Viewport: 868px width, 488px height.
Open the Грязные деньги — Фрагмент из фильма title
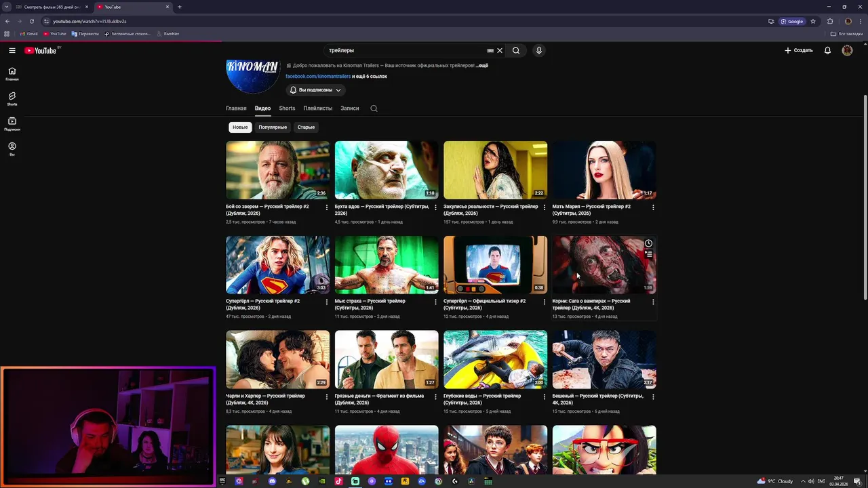(x=379, y=399)
